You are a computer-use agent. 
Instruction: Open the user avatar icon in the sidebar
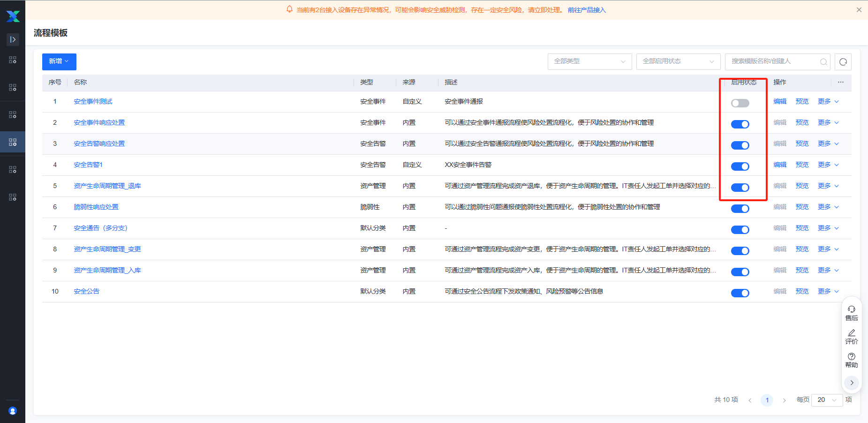13,411
